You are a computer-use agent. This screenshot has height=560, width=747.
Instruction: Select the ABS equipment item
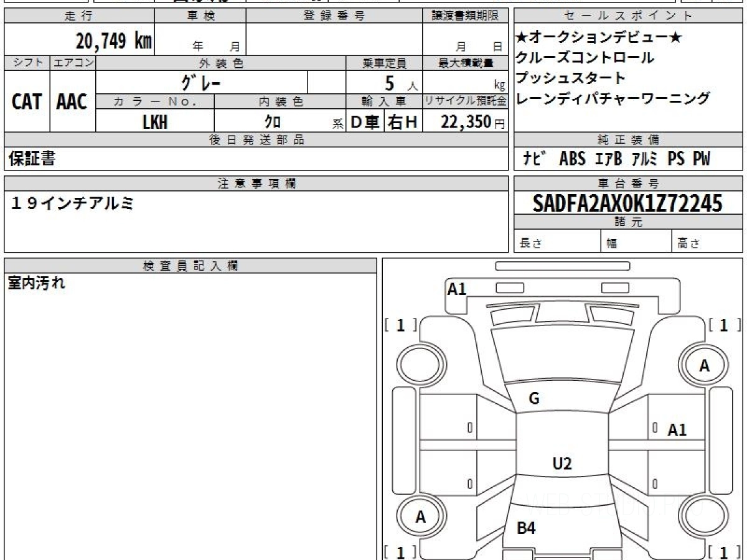point(573,159)
